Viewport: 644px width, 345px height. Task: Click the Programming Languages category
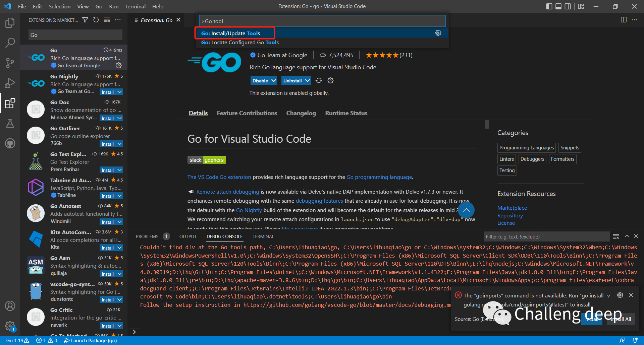coord(526,148)
